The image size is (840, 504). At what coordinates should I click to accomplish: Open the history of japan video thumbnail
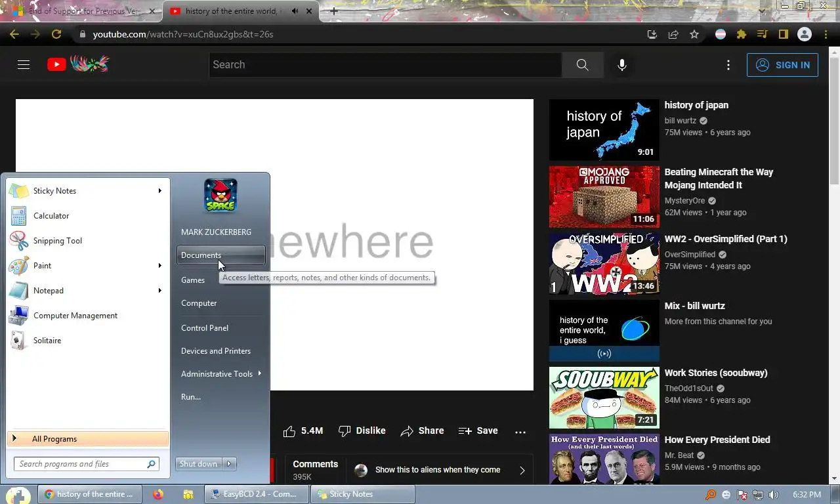click(604, 130)
